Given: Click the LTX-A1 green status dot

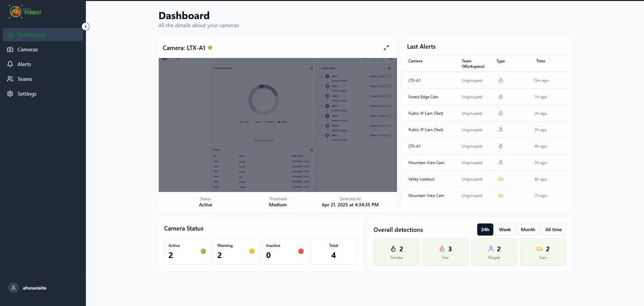Looking at the screenshot, I should click(x=210, y=47).
